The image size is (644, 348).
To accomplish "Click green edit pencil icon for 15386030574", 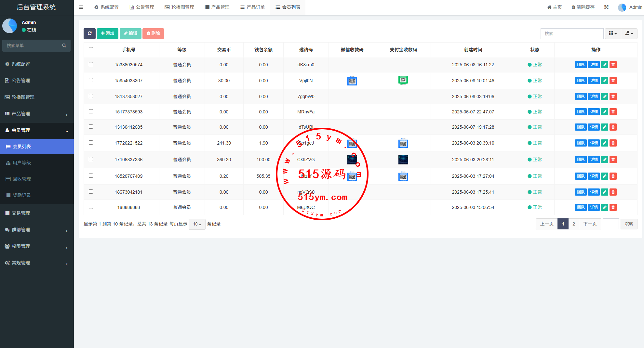I will click(x=604, y=65).
